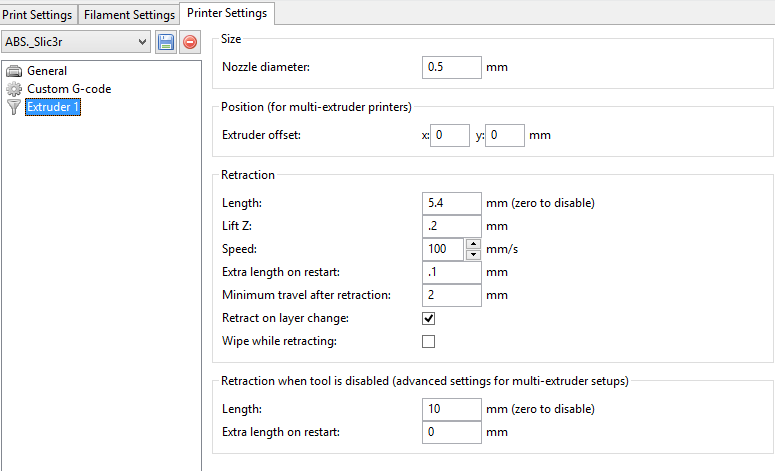Click the save preset floppy disk icon
The width and height of the screenshot is (775, 471).
(166, 42)
